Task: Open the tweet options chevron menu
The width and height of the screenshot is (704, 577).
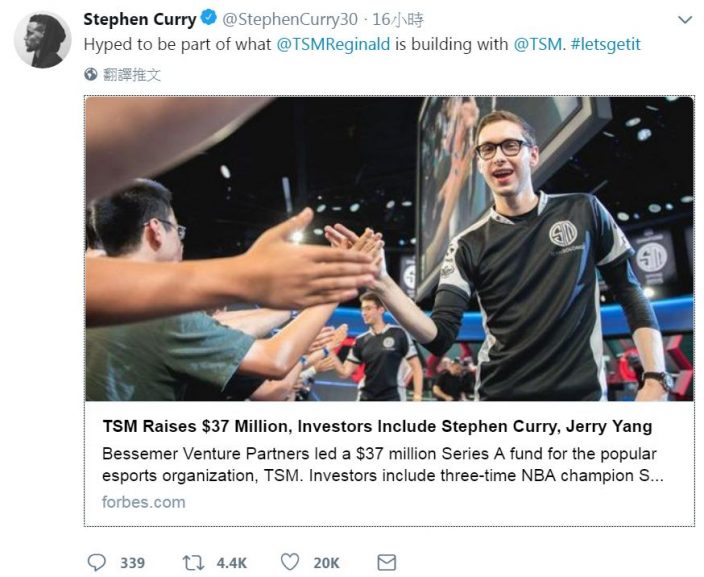Action: pyautogui.click(x=685, y=20)
